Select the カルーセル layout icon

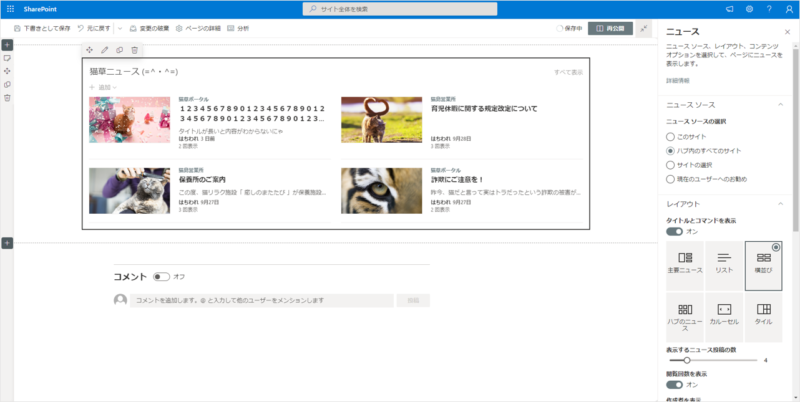tap(725, 310)
